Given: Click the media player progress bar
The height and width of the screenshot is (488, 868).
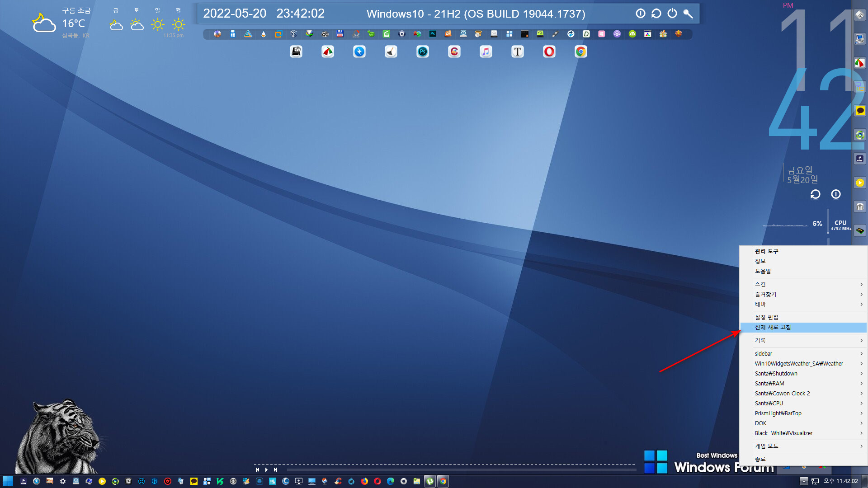Looking at the screenshot, I should 462,470.
